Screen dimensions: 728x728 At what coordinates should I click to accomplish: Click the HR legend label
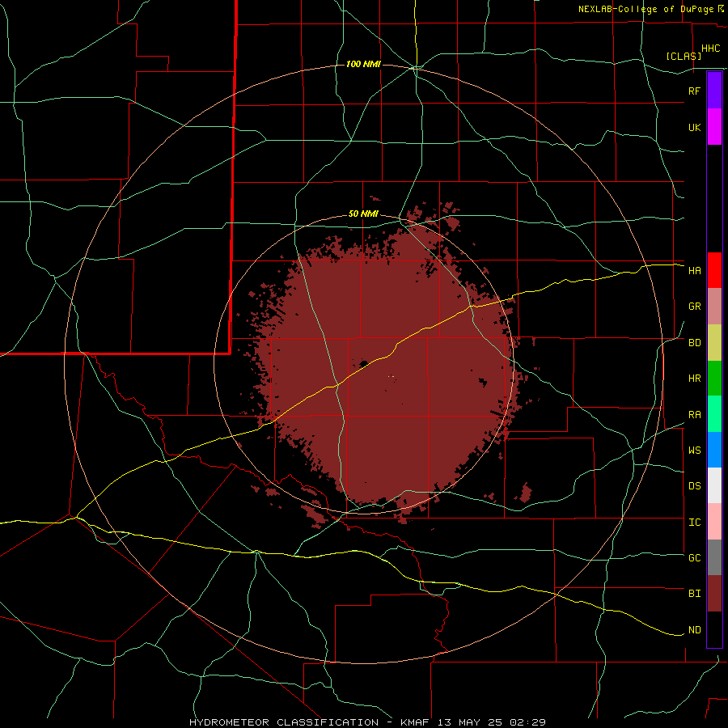pos(694,379)
